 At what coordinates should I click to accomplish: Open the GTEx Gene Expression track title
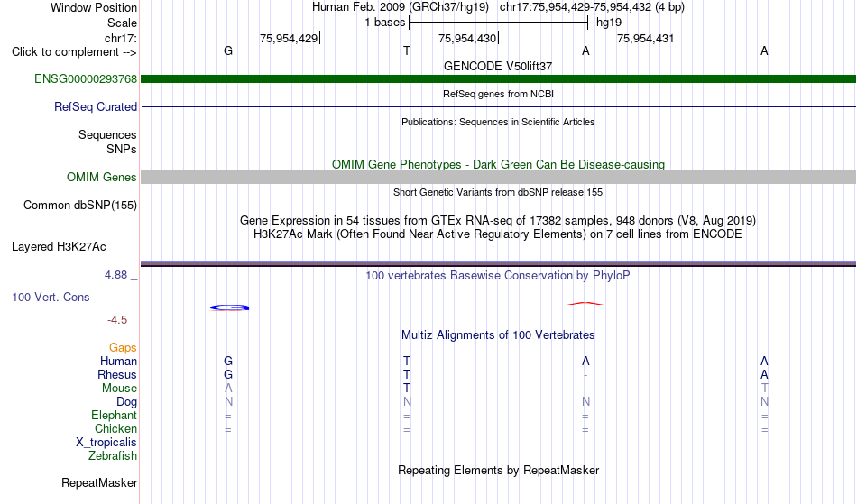(x=498, y=221)
